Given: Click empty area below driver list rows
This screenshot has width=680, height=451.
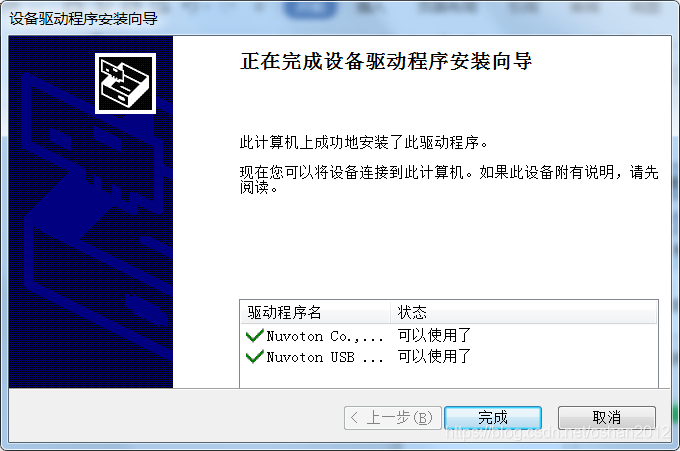Looking at the screenshot, I should [x=449, y=377].
